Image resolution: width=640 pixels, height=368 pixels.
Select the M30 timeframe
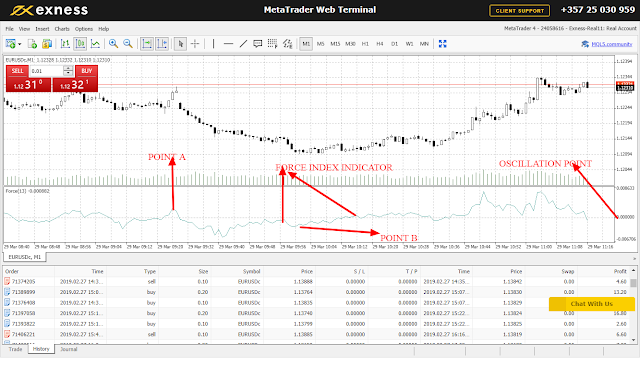[350, 44]
